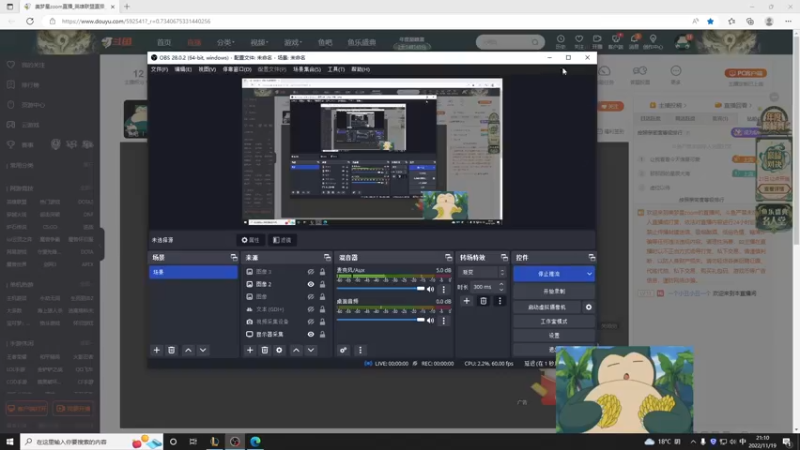Remove the scene transition with the trash icon
Image resolution: width=800 pixels, height=450 pixels.
pos(483,301)
